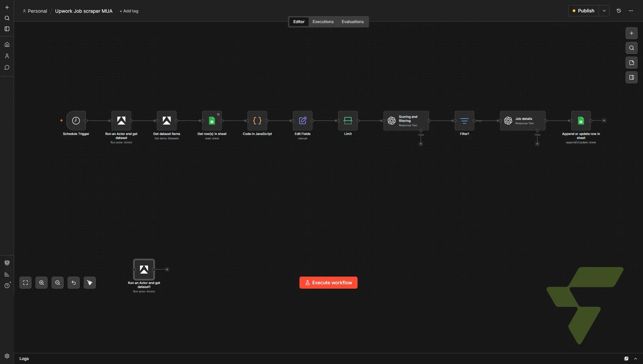Viewport: 643px width, 364px height.
Task: Click the Upwork Job scraper MUA workflow name
Action: click(84, 11)
